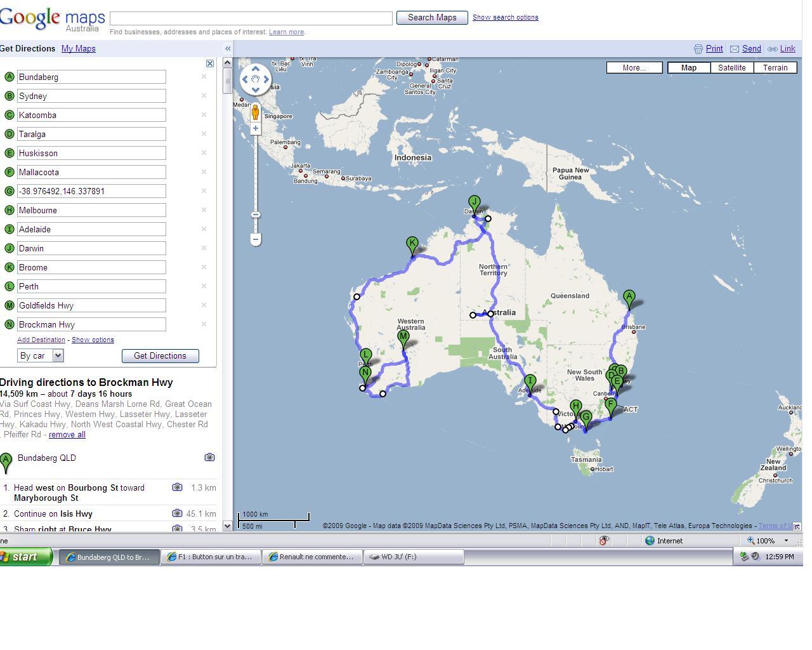Open Street View camera for Bundaberg QLD
This screenshot has width=812, height=650.
coord(210,457)
